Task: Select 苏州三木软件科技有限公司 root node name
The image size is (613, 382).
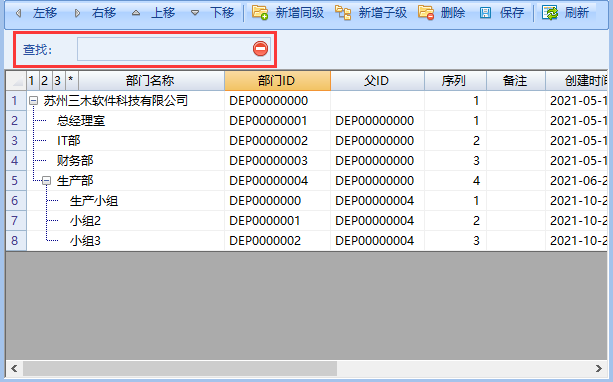Action: (x=116, y=101)
